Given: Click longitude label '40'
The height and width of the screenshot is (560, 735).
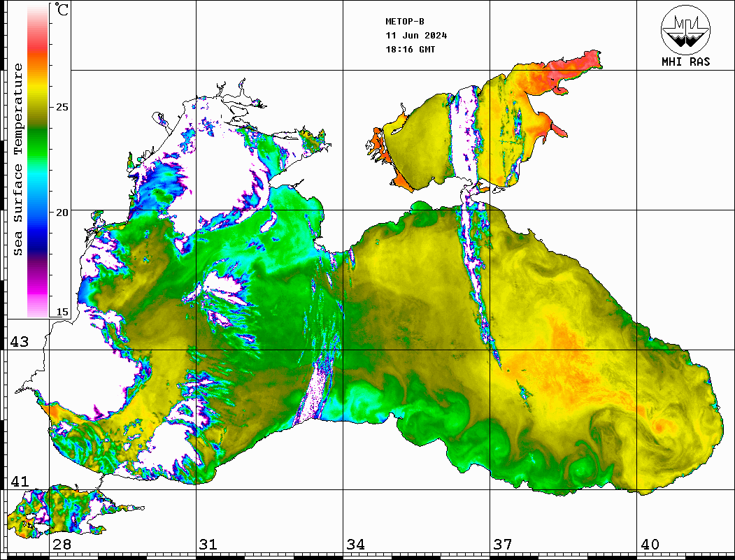Looking at the screenshot, I should pyautogui.click(x=650, y=545).
